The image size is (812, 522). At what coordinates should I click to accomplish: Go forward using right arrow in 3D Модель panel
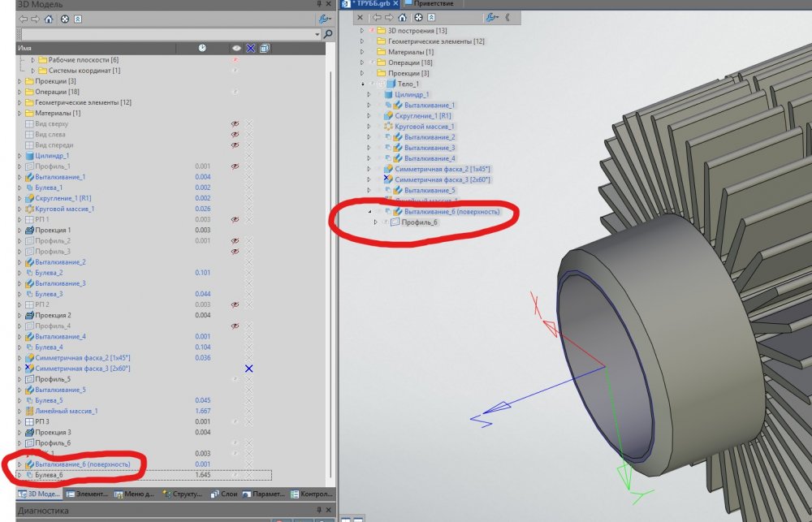coord(35,19)
